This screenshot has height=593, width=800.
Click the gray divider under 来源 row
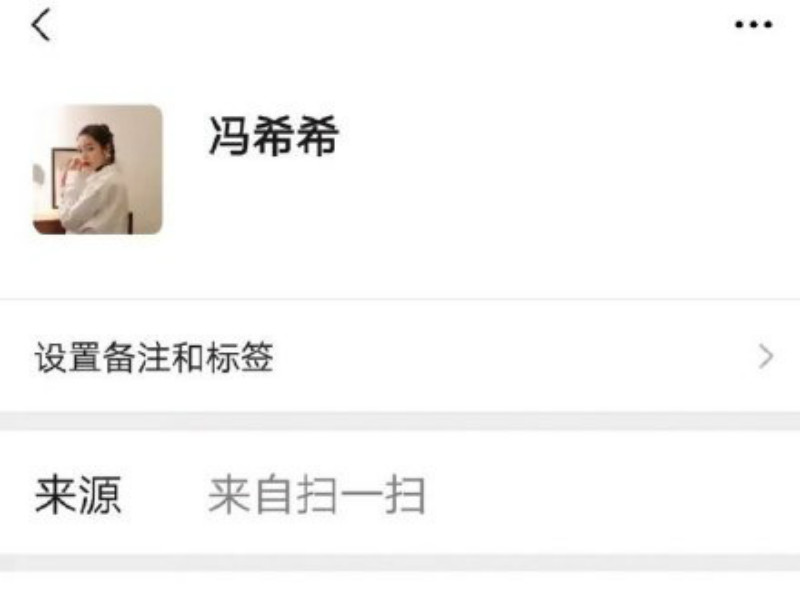(400, 562)
